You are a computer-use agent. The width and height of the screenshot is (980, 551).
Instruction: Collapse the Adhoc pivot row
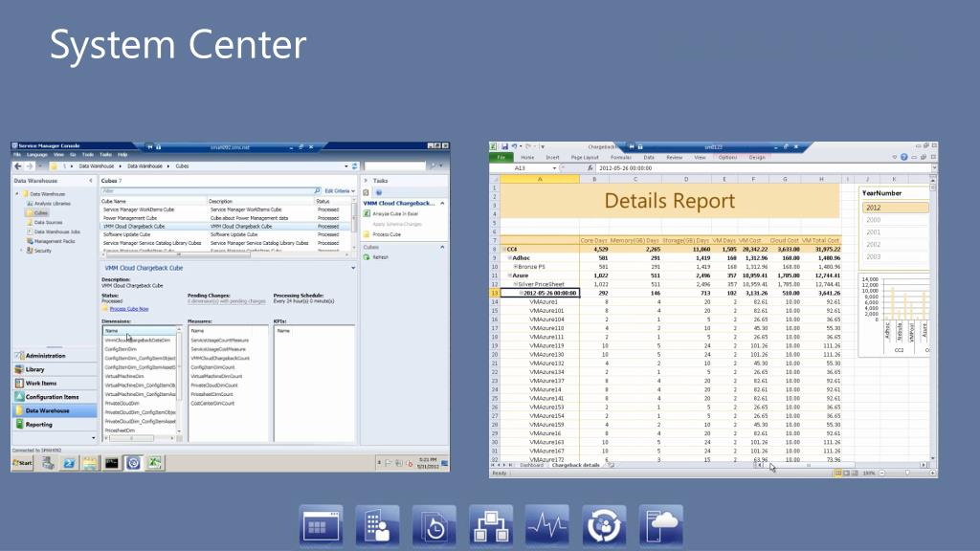pyautogui.click(x=509, y=258)
